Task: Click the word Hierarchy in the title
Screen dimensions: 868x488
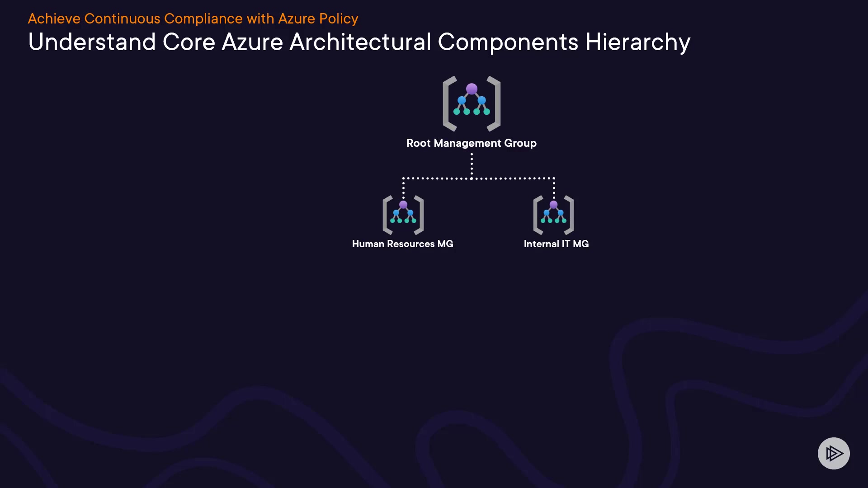Action: (x=637, y=42)
